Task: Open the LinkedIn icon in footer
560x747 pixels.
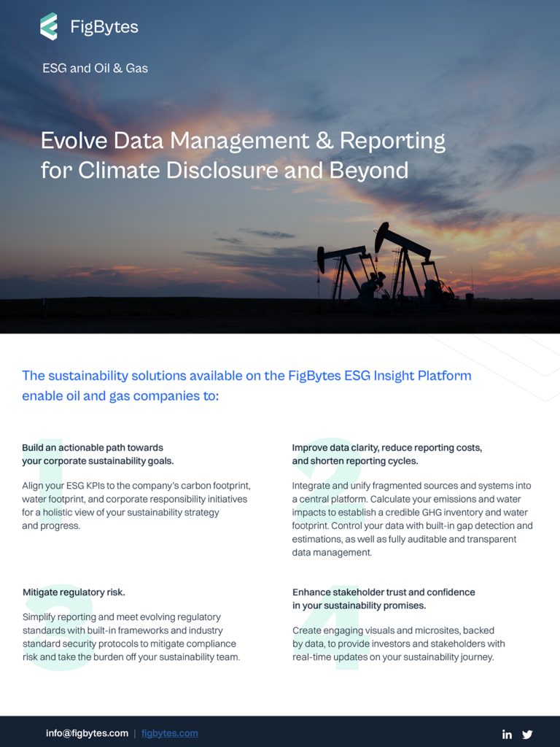Action: pyautogui.click(x=507, y=734)
